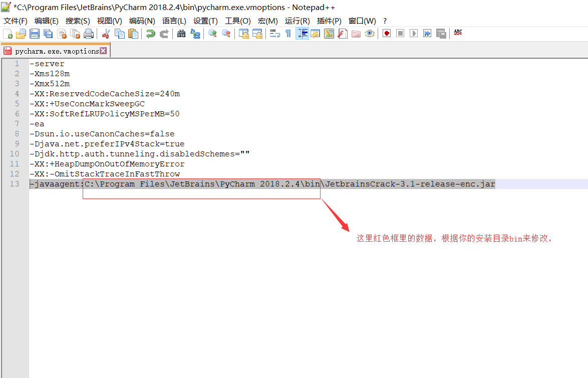Open the 工具(O) menu

[x=238, y=21]
